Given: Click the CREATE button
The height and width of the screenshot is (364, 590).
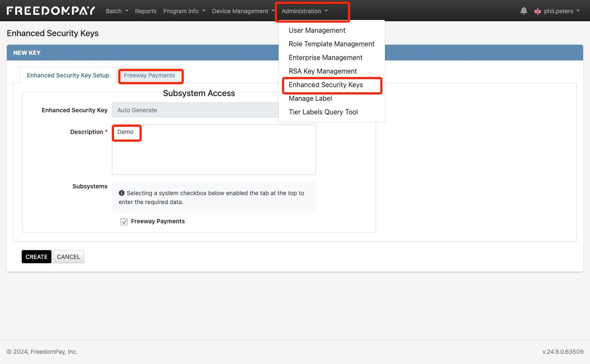Looking at the screenshot, I should (x=37, y=257).
